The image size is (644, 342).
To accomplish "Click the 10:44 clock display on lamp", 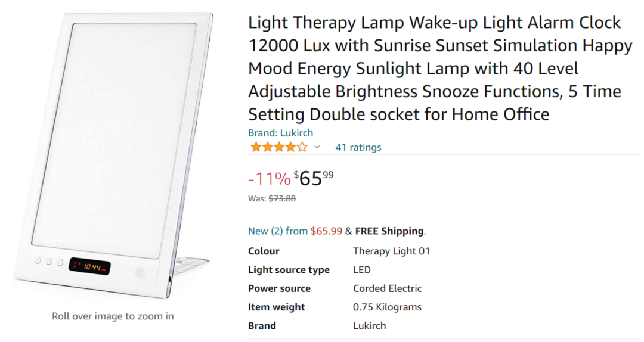I will [x=89, y=266].
